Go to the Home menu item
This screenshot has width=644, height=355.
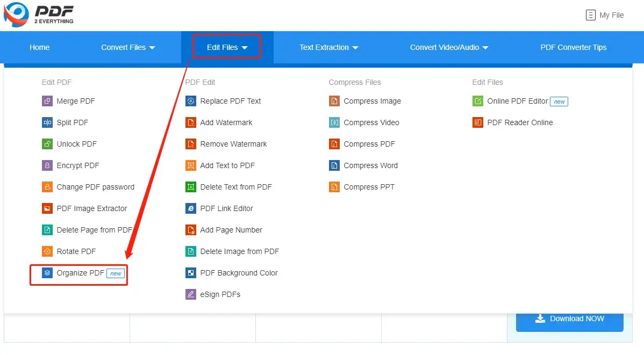point(39,47)
